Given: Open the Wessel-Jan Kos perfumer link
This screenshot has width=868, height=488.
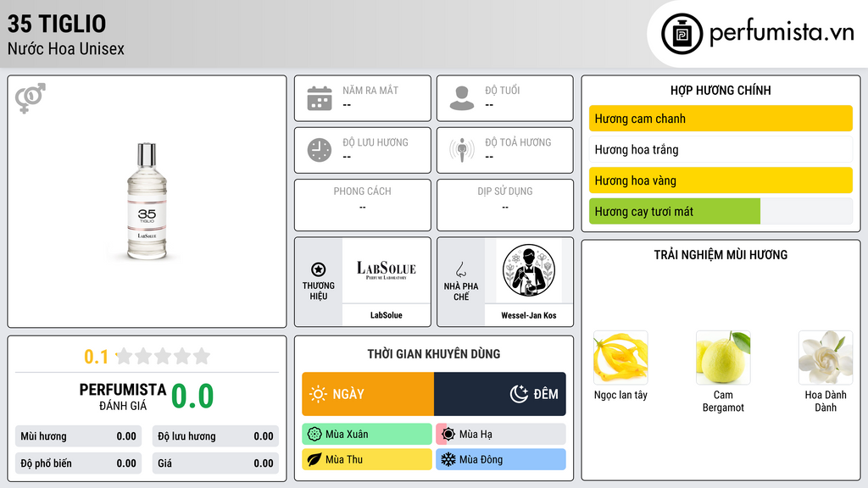Looking at the screenshot, I should [x=529, y=315].
